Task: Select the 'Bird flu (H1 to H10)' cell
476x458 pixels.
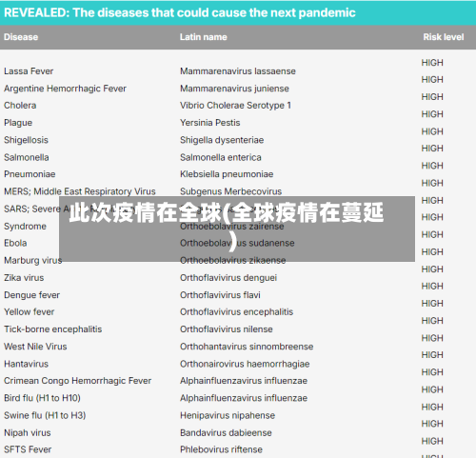Action: click(x=42, y=398)
